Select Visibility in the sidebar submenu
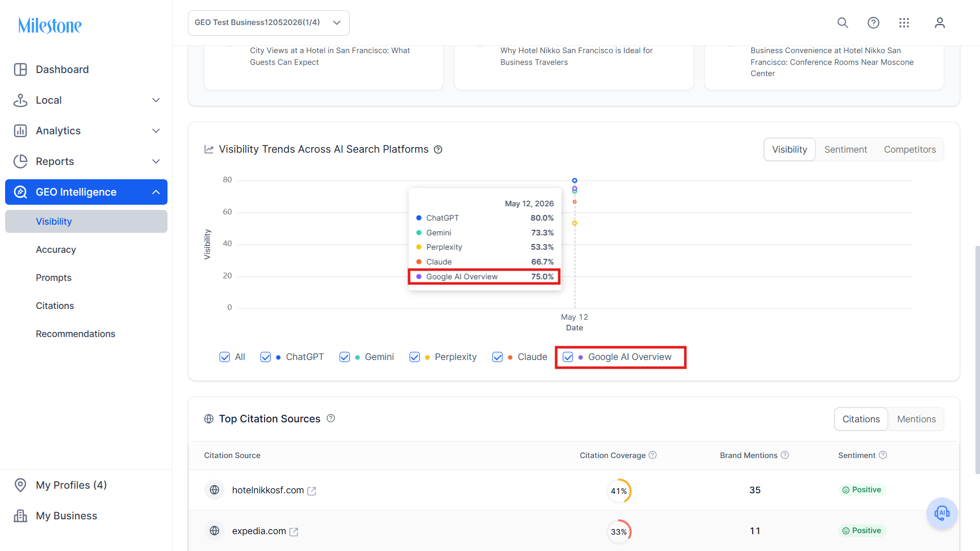This screenshot has height=551, width=980. [86, 222]
